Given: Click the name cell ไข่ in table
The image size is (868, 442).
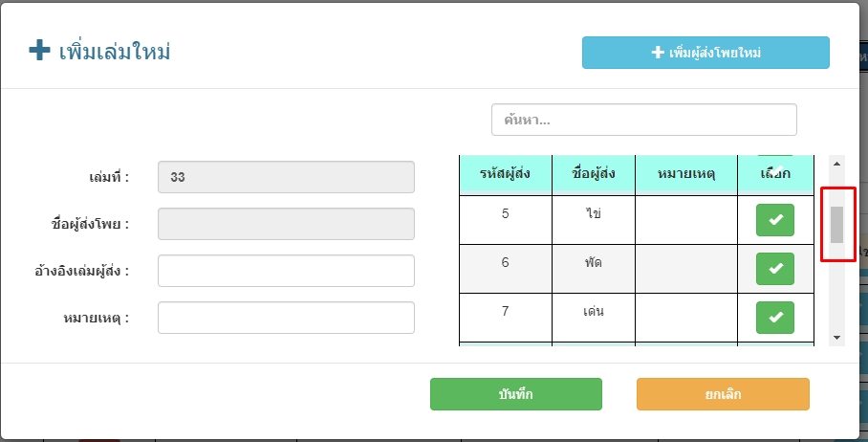Looking at the screenshot, I should pos(594,213).
